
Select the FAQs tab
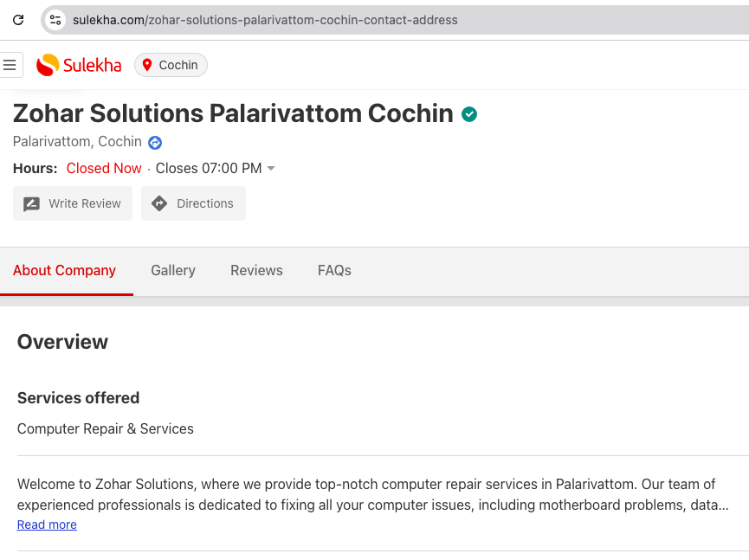click(x=334, y=270)
